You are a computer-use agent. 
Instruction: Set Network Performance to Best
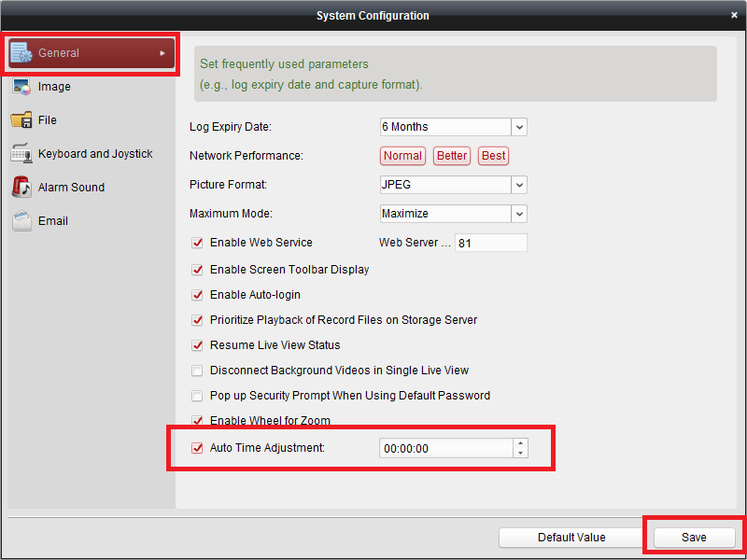point(493,156)
